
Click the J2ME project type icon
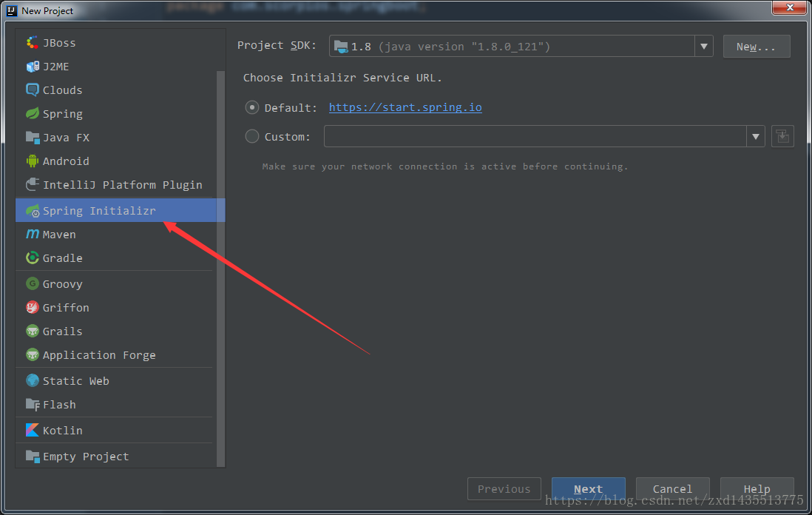click(32, 67)
